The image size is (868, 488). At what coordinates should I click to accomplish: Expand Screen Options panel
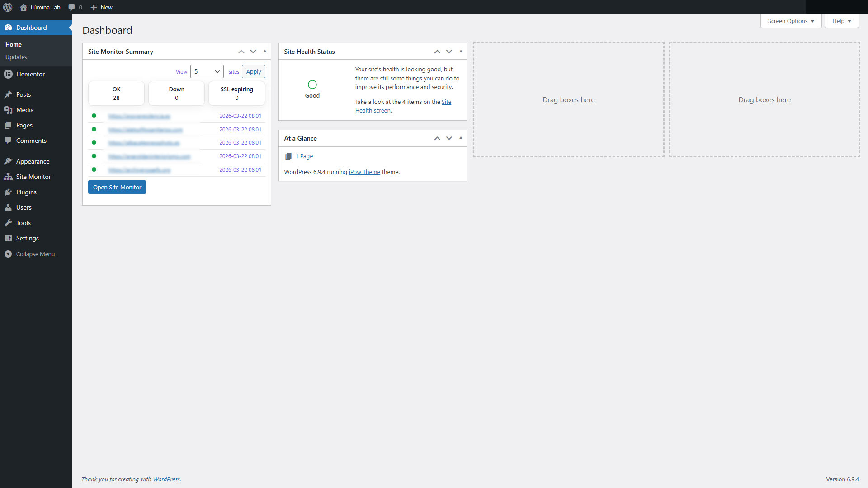pos(791,21)
